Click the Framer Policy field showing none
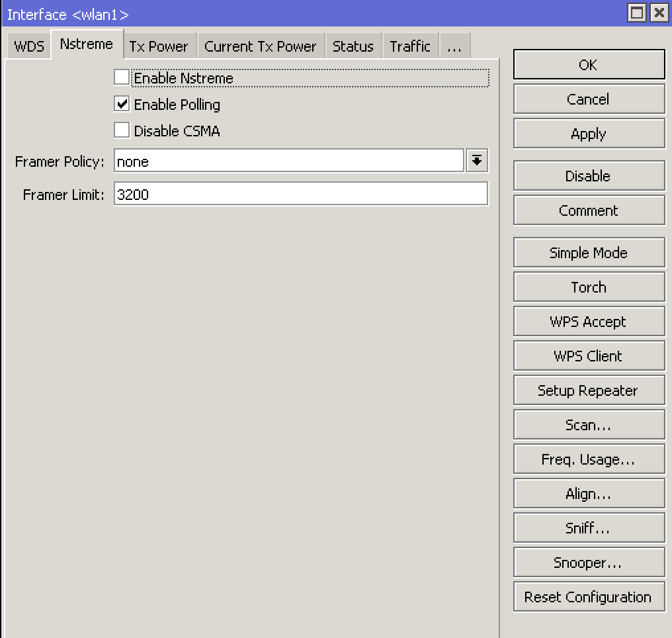This screenshot has width=672, height=638. 289,161
